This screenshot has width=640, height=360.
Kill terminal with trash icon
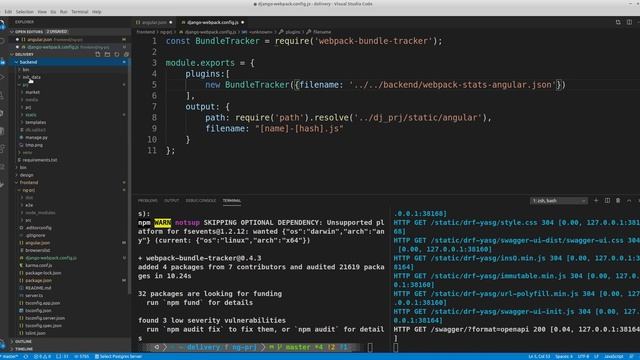click(x=618, y=200)
